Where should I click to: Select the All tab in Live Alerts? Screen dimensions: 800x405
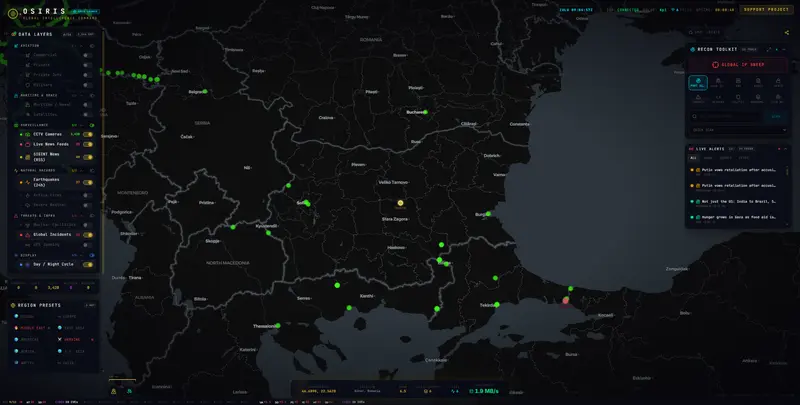693,158
